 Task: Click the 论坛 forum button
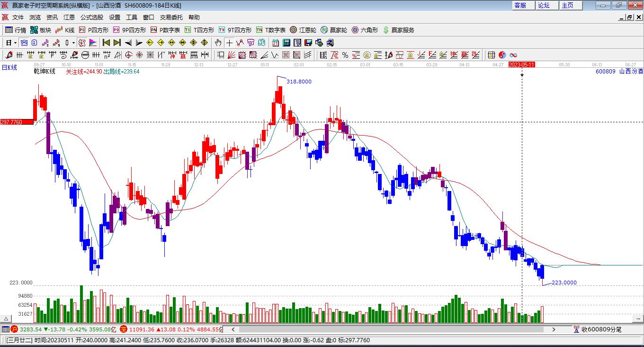tap(544, 5)
